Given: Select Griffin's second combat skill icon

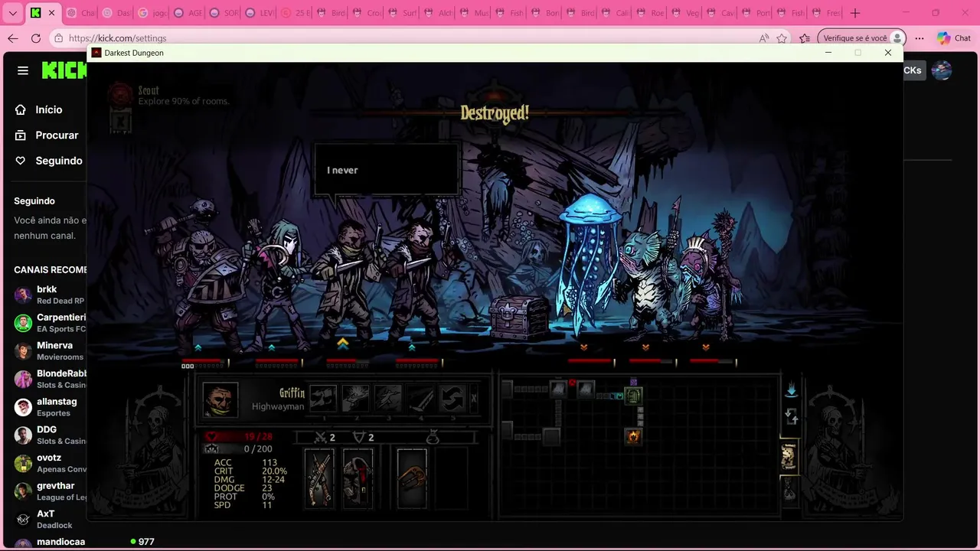Looking at the screenshot, I should pos(355,399).
